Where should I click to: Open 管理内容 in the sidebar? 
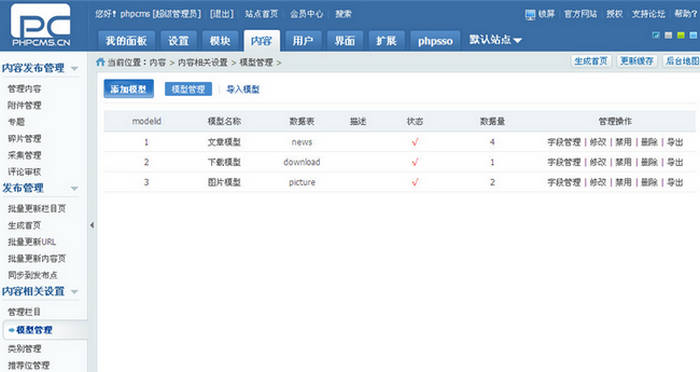coord(25,89)
